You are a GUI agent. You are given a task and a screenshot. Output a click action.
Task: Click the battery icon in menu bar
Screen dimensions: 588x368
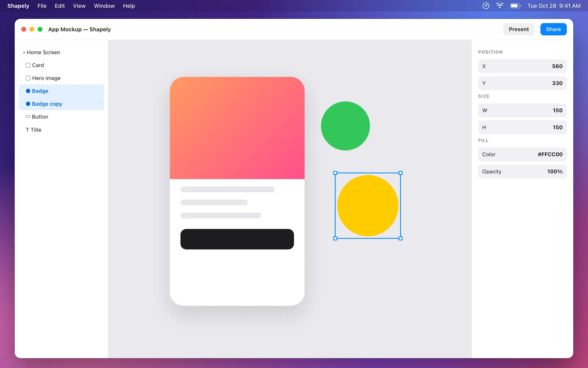515,6
